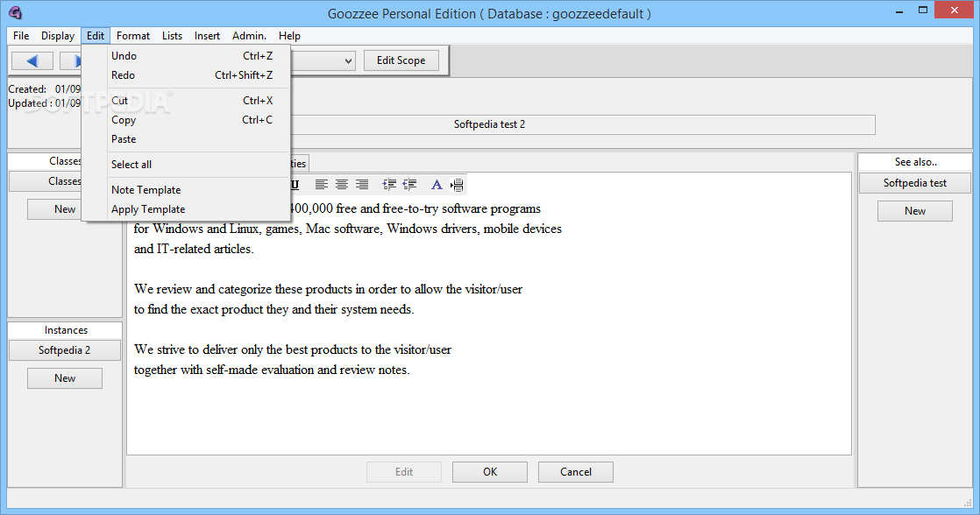Image resolution: width=980 pixels, height=515 pixels.
Task: Open the Insert menu
Action: click(207, 36)
